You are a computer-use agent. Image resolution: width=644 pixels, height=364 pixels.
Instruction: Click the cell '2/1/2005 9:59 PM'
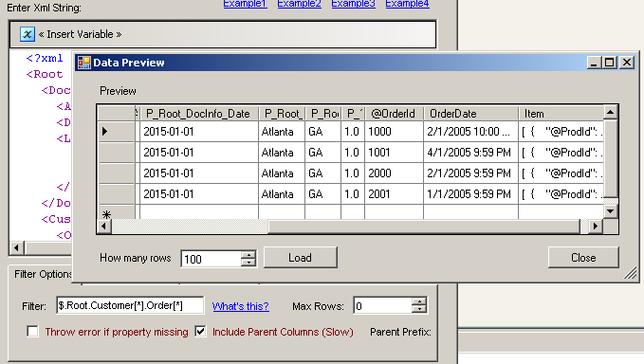[x=470, y=173]
